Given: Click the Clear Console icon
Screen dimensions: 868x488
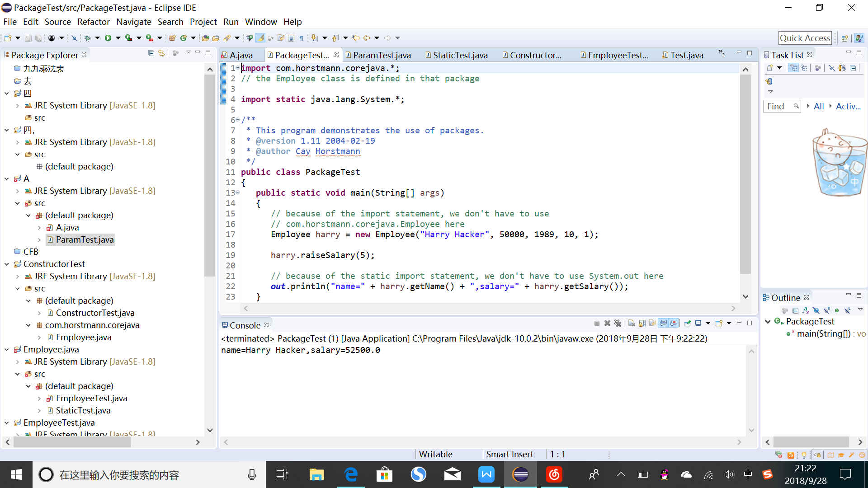Looking at the screenshot, I should coord(632,323).
